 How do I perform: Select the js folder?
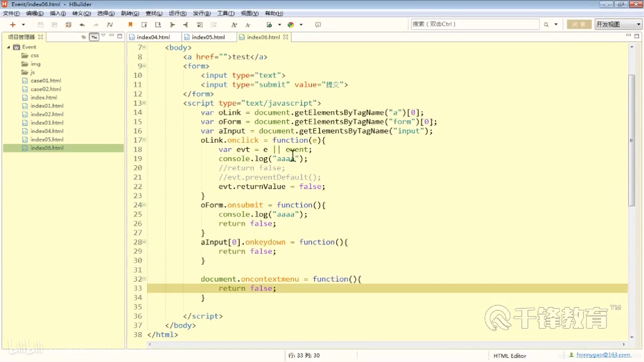click(x=28, y=72)
